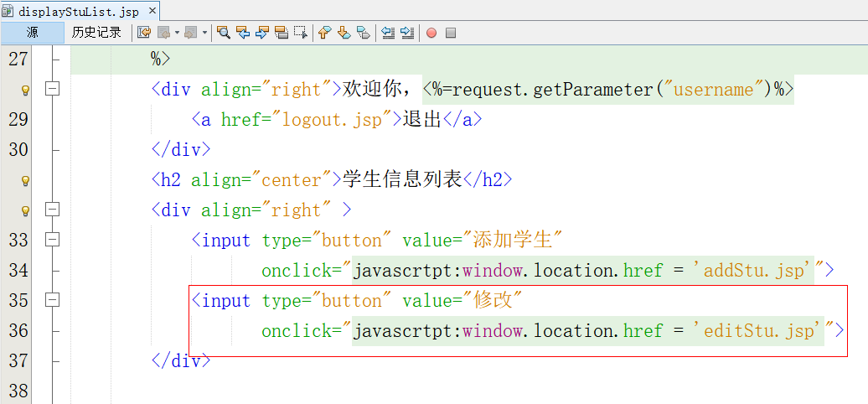Click request.getParameter in code

point(552,90)
